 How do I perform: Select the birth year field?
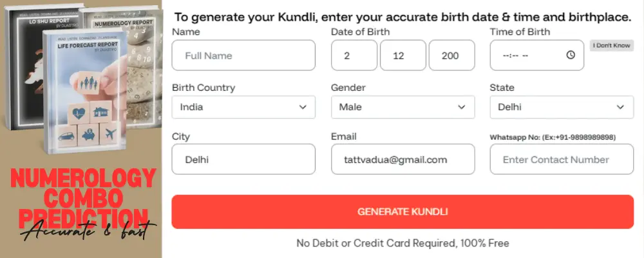pos(451,55)
